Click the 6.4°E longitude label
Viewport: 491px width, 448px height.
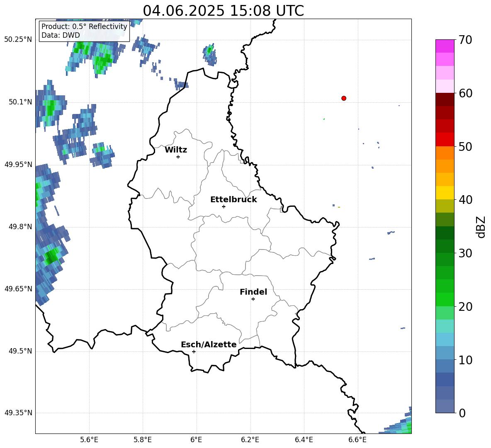pos(304,440)
